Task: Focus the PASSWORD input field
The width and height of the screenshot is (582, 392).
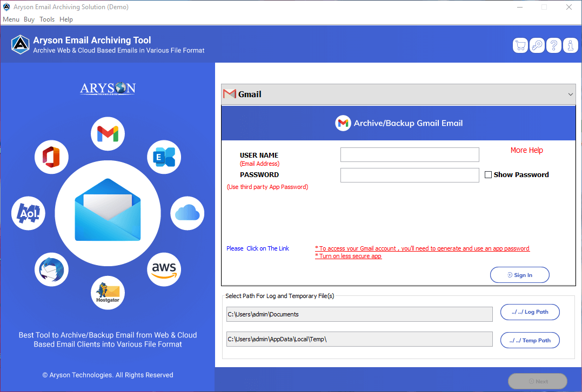Action: pyautogui.click(x=410, y=175)
